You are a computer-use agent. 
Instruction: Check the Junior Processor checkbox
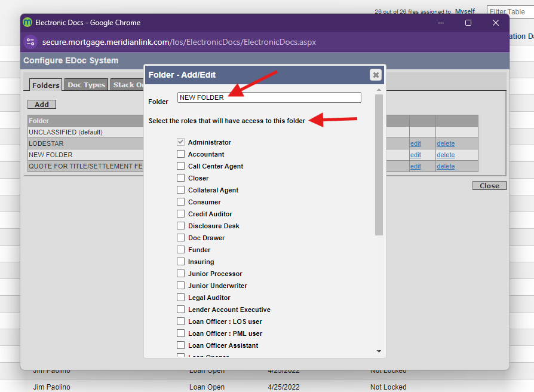[180, 274]
